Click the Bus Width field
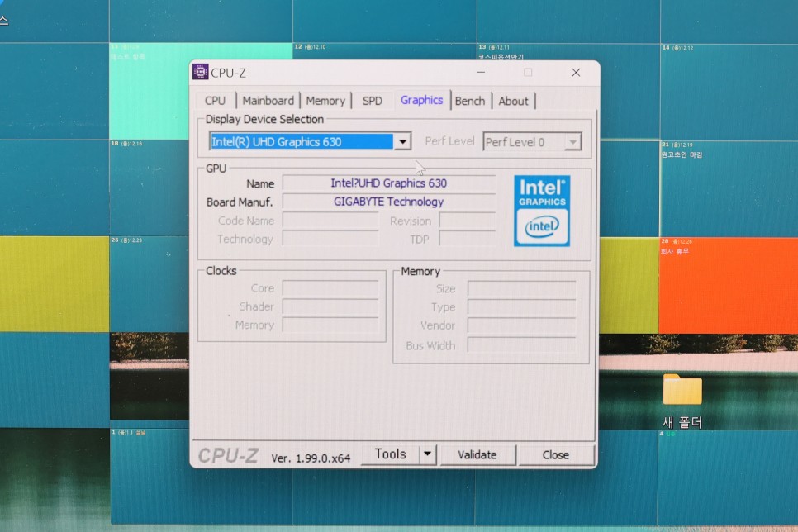Image resolution: width=798 pixels, height=532 pixels. pyautogui.click(x=522, y=345)
